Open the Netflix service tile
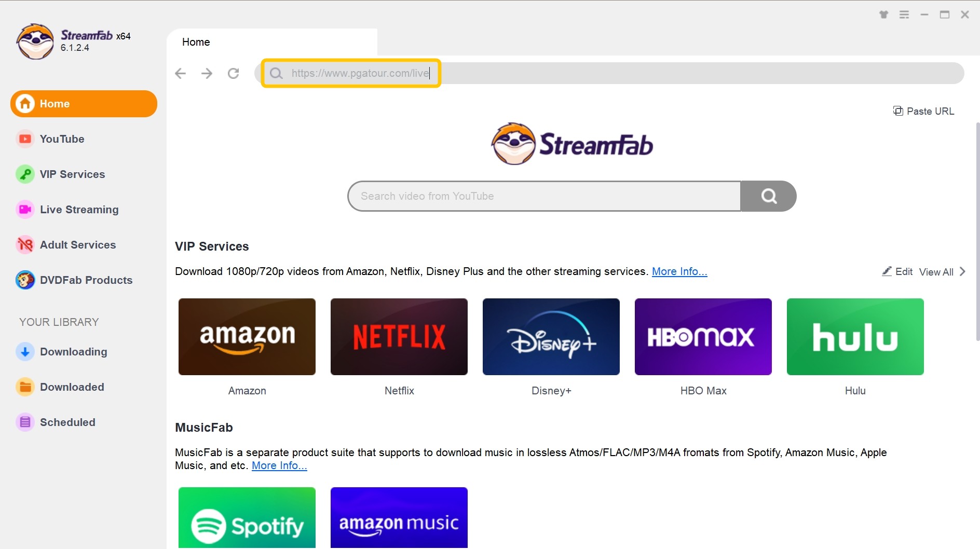Viewport: 980px width, 549px height. tap(399, 337)
